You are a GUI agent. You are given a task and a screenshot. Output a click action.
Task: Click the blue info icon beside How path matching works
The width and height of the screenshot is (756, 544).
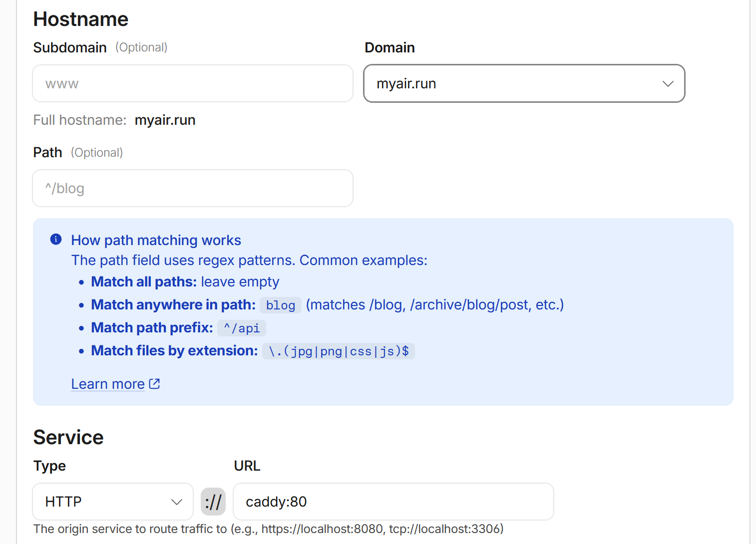[x=56, y=239]
